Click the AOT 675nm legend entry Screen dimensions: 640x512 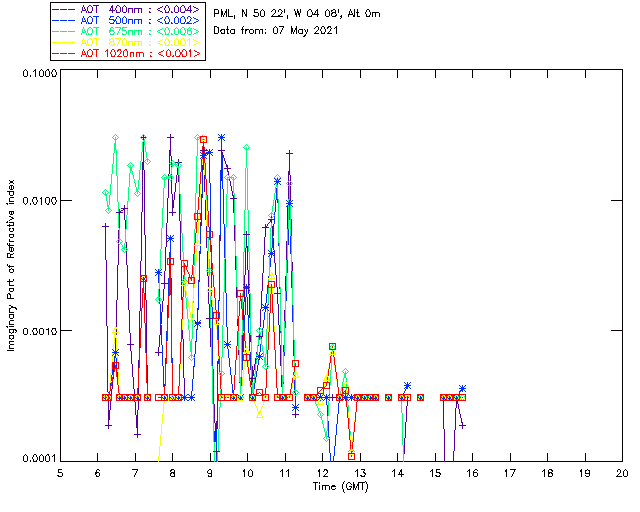127,31
